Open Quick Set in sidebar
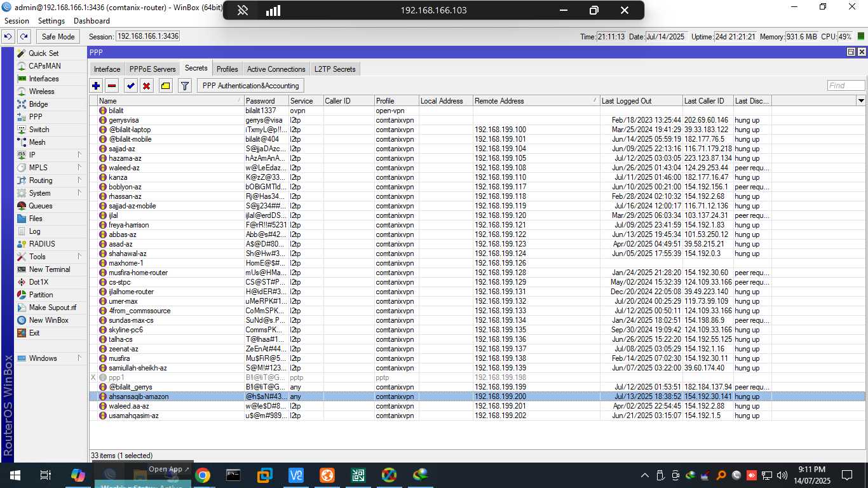 [x=43, y=53]
